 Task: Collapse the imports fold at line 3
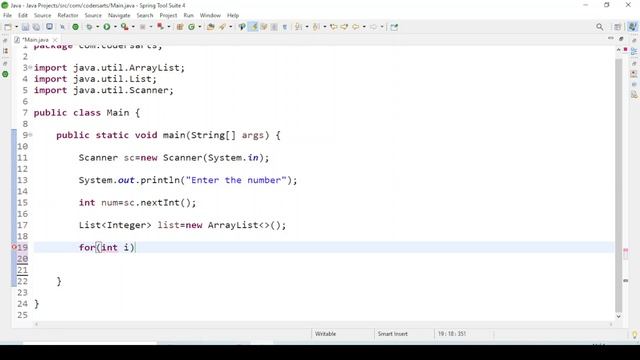(x=30, y=67)
